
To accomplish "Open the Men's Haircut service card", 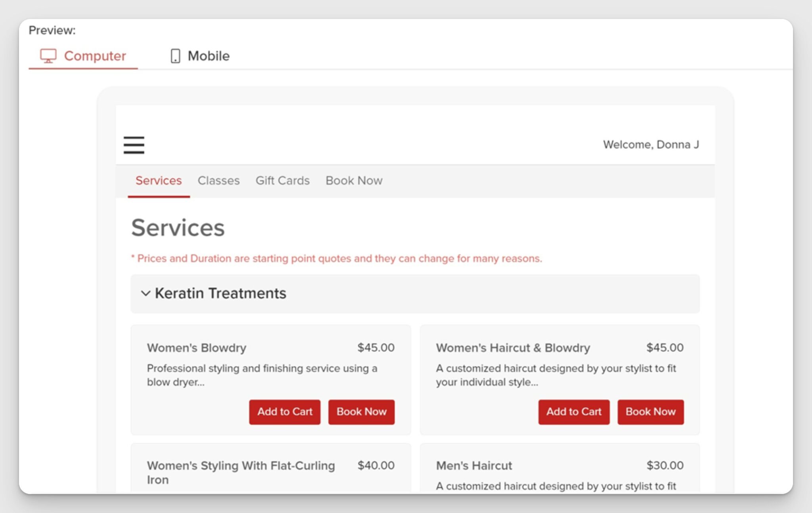I will [474, 465].
